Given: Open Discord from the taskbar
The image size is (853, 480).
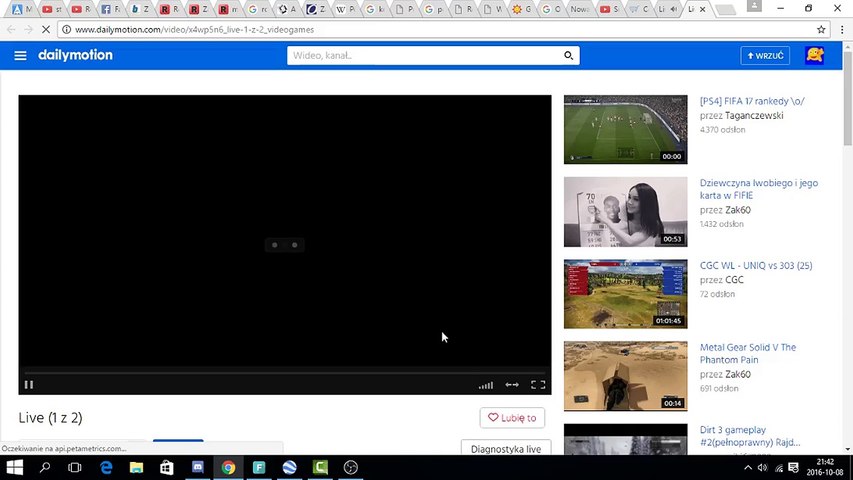Looking at the screenshot, I should tap(197, 467).
